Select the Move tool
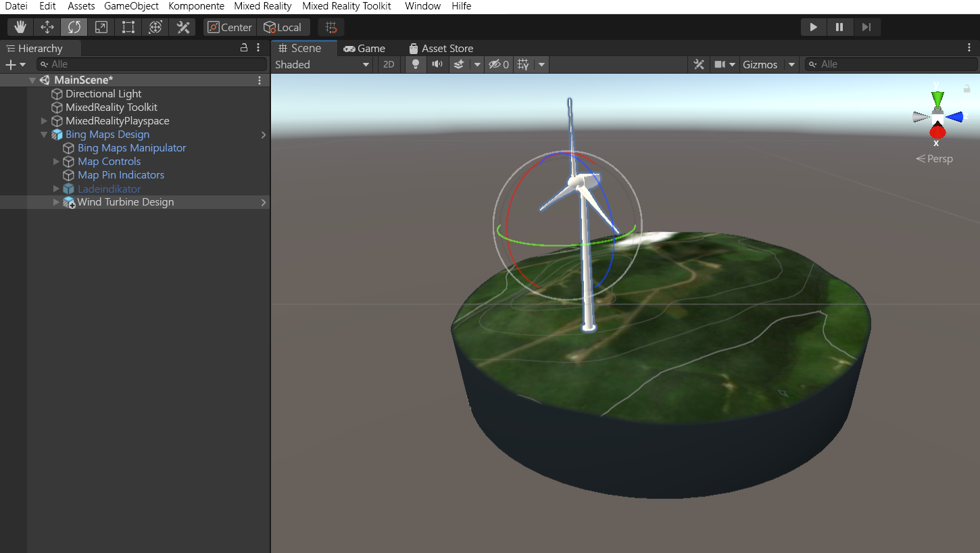The image size is (980, 553). [x=47, y=27]
